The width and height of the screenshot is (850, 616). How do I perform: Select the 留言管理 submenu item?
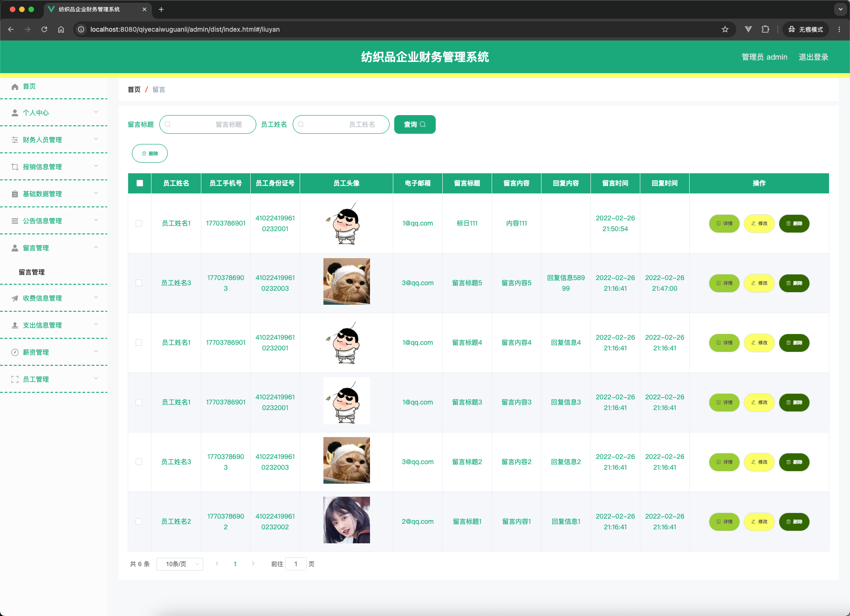pos(54,272)
